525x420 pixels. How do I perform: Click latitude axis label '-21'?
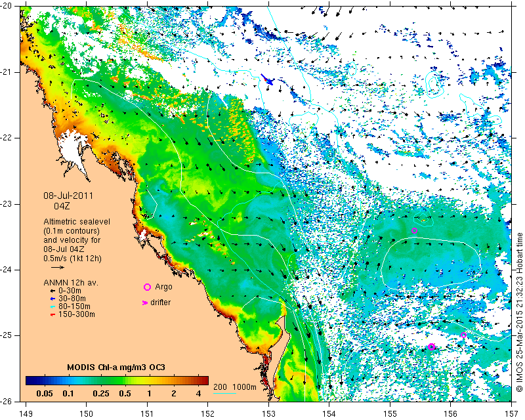[7, 72]
